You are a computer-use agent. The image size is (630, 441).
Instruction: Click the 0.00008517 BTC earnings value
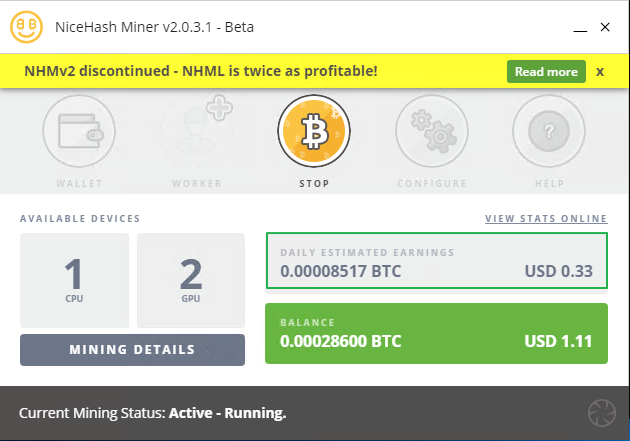[x=340, y=271]
